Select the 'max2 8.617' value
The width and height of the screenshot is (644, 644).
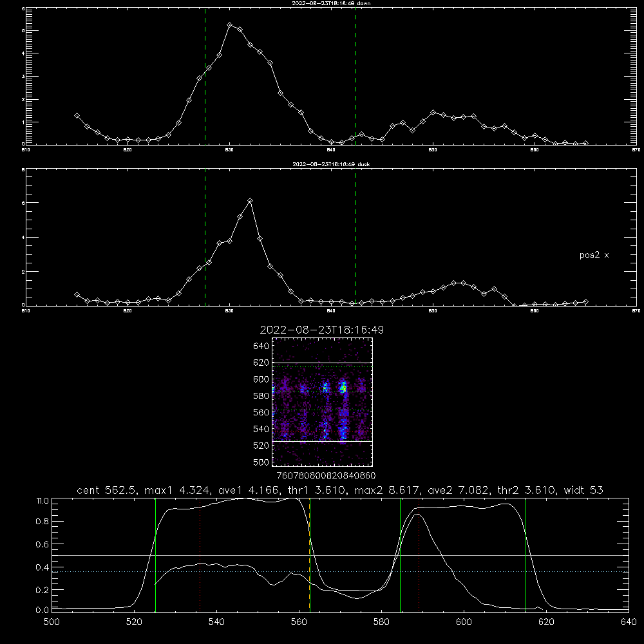click(388, 490)
